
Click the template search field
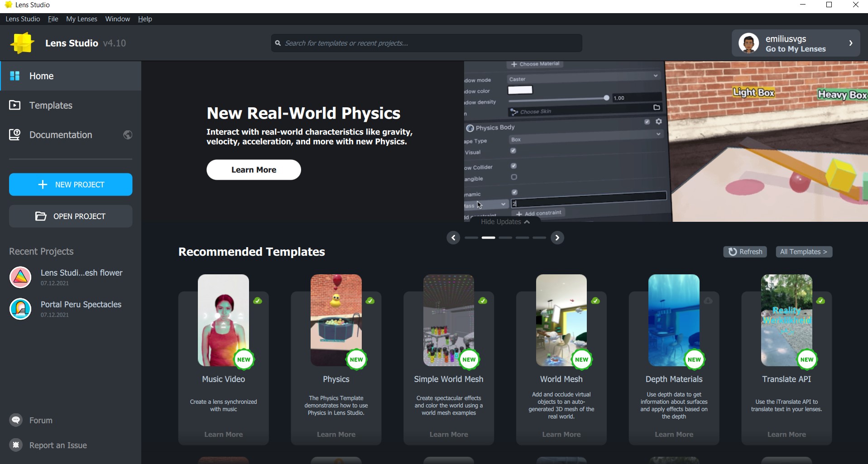[x=426, y=43]
